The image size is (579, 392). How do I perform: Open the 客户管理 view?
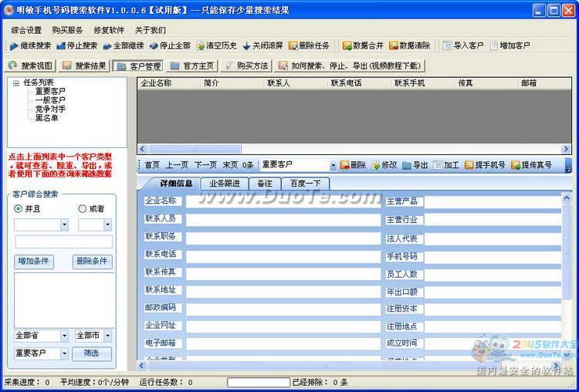click(138, 66)
